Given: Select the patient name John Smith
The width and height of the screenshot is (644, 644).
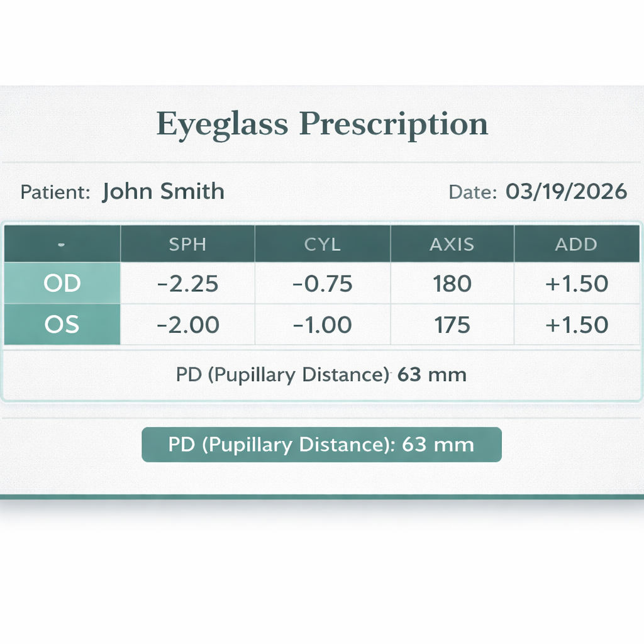Looking at the screenshot, I should [163, 191].
